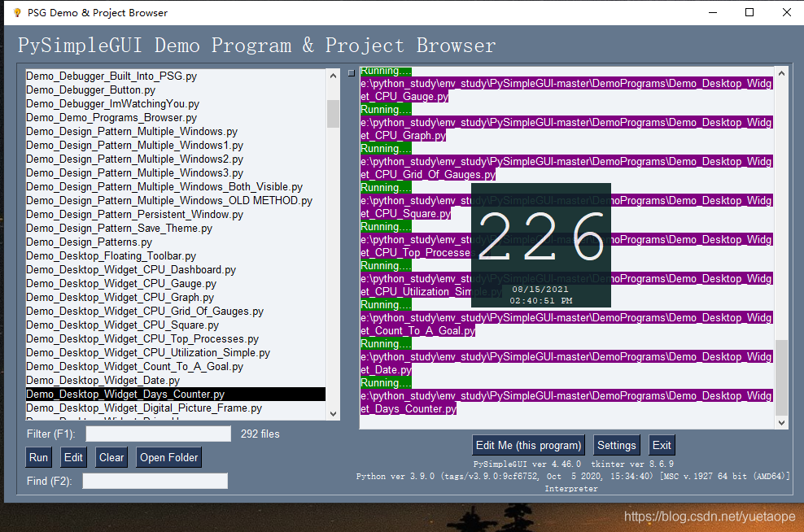The image size is (804, 532).
Task: Click output line et_Count_To_A_Goal.py
Action: coord(418,330)
